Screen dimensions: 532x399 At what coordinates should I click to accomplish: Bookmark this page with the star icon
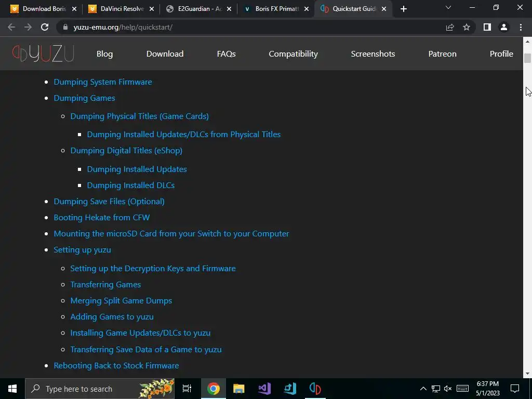tap(467, 27)
